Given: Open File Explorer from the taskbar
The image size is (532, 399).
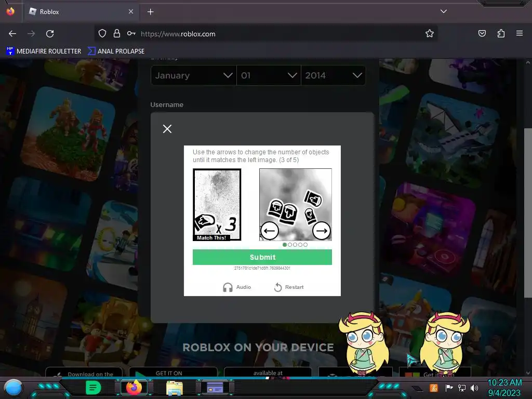Looking at the screenshot, I should tap(175, 388).
